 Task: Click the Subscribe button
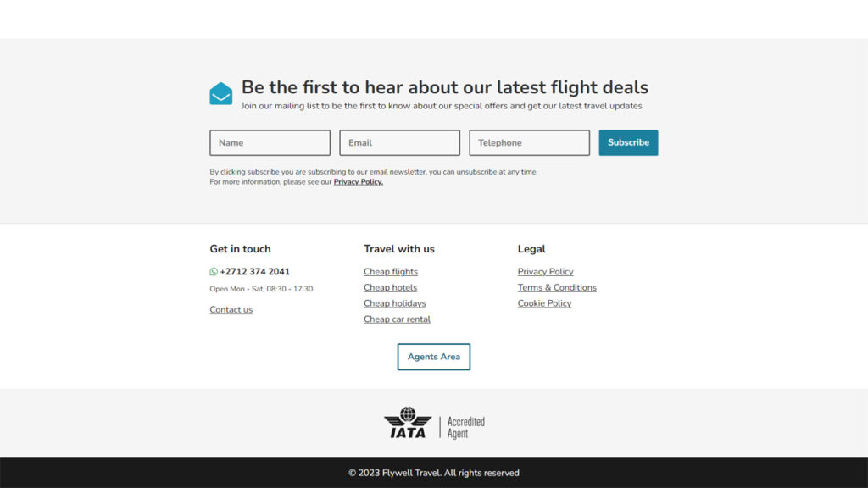(628, 142)
